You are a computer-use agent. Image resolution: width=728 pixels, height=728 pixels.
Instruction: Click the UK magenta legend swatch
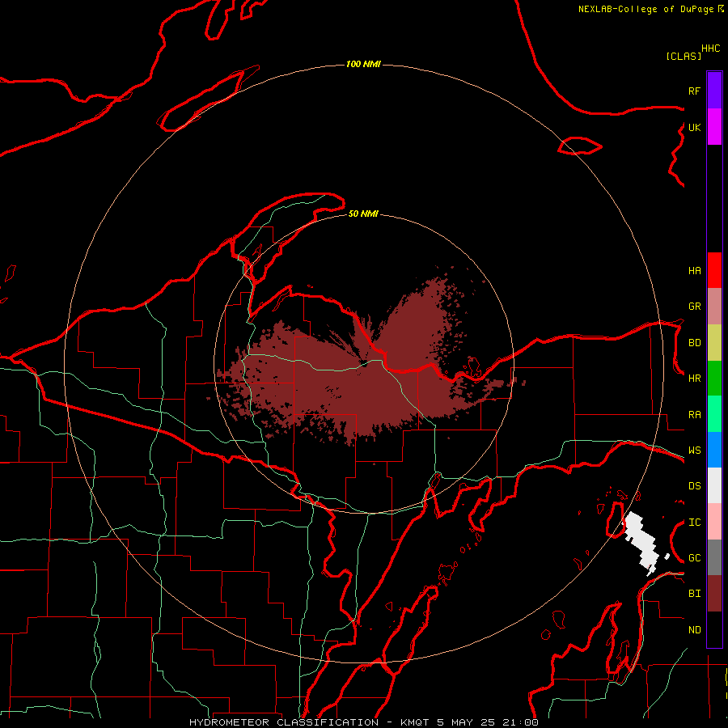coord(714,127)
